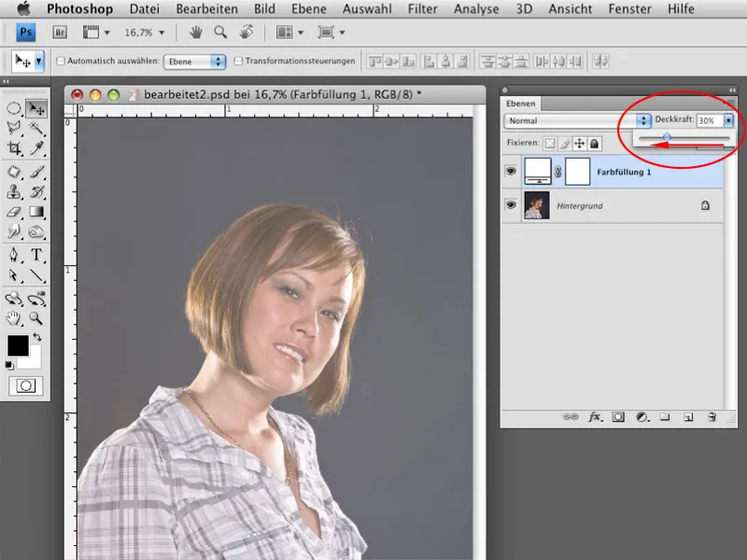Open the Bearbeiten menu
Screen dimensions: 747x560
point(206,9)
